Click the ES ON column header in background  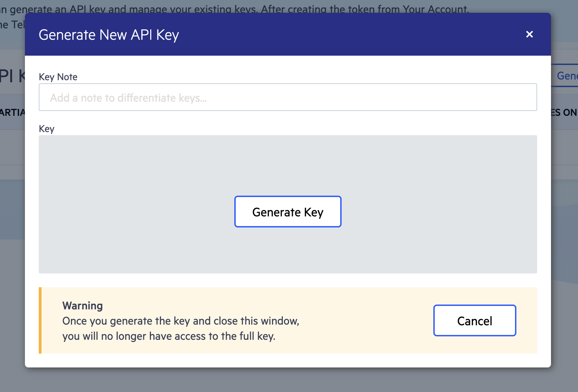point(564,112)
